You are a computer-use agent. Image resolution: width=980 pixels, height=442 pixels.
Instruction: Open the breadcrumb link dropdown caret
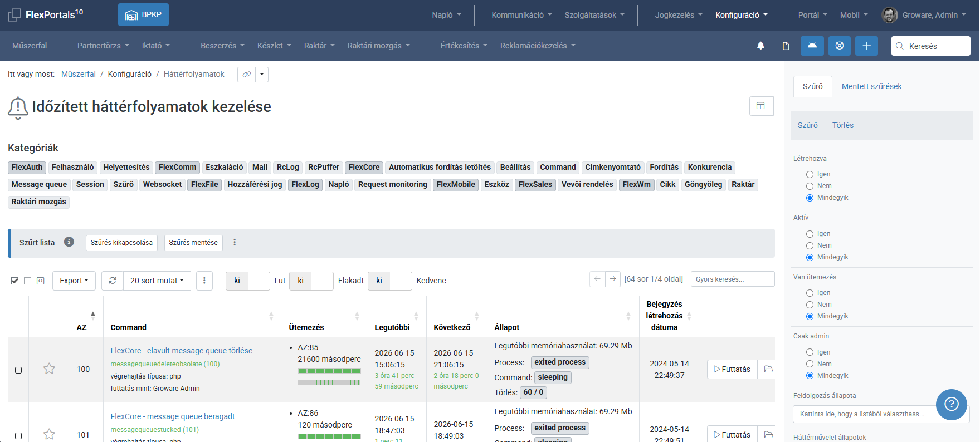click(x=262, y=74)
